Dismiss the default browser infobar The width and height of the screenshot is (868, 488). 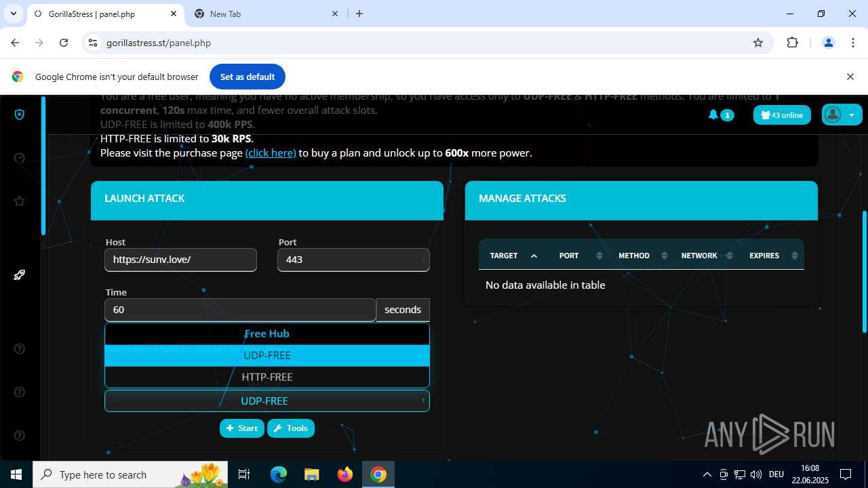pos(850,77)
